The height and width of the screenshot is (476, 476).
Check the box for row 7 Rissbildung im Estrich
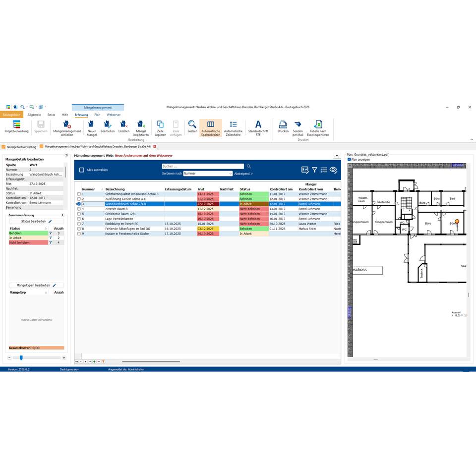coord(79,224)
